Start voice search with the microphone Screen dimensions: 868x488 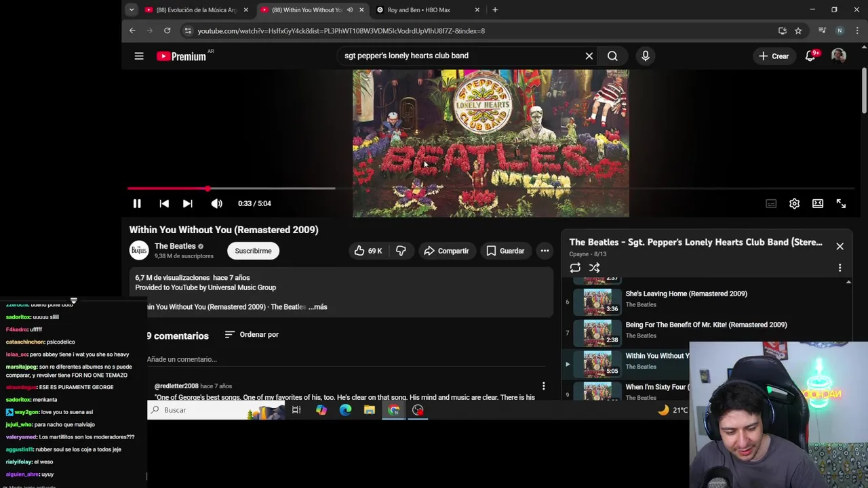coord(646,56)
